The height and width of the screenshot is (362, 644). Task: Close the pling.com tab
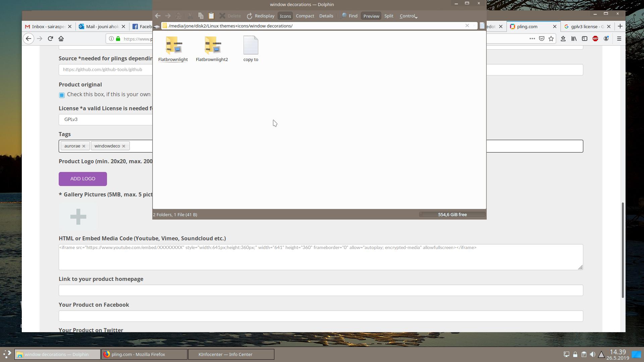[x=554, y=26]
